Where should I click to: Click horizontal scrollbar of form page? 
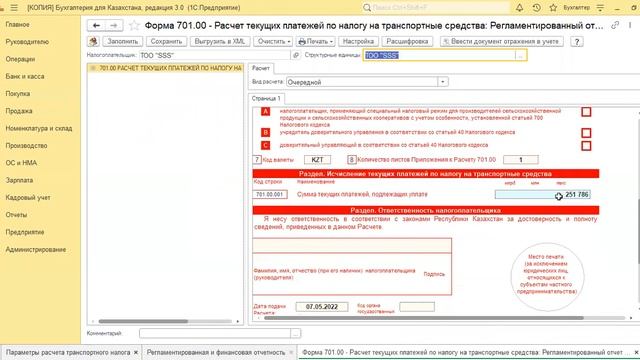click(424, 318)
